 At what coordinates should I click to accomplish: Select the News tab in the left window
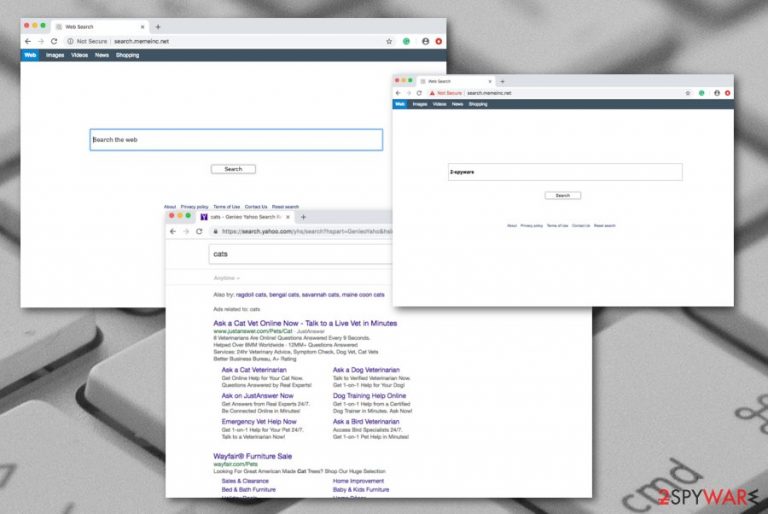[x=102, y=55]
